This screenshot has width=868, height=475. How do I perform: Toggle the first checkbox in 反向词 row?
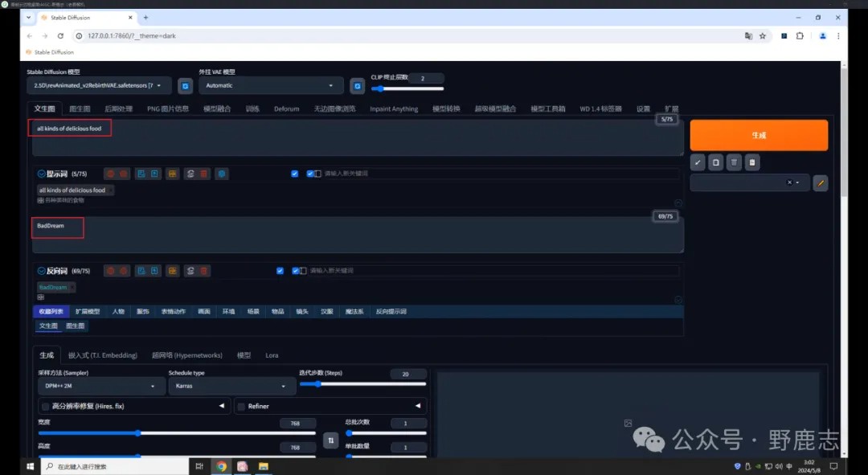coord(280,271)
